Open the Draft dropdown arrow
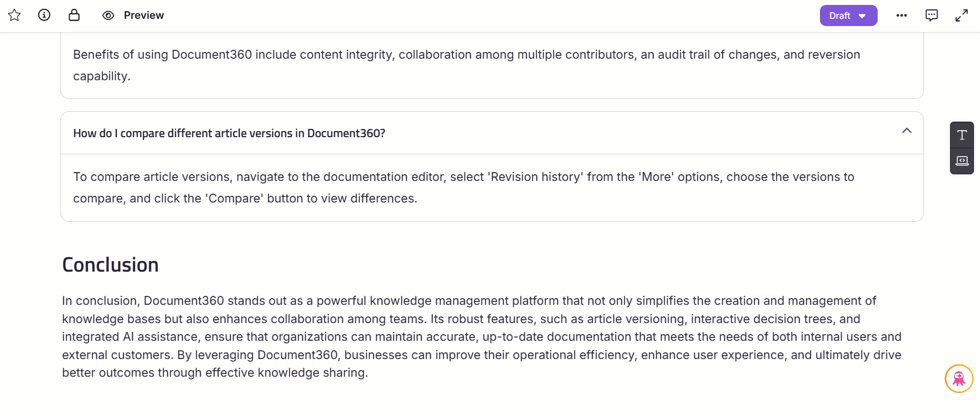This screenshot has height=416, width=980. point(862,16)
